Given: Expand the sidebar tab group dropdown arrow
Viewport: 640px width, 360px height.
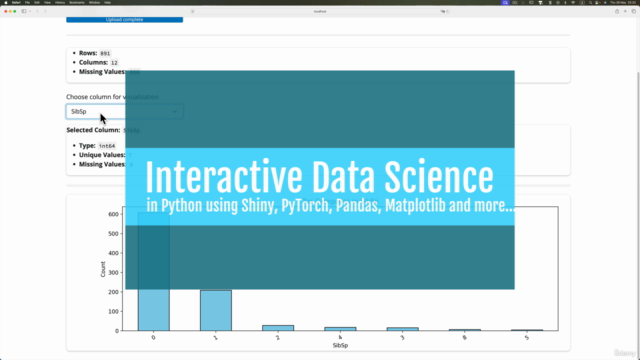Looking at the screenshot, I should coord(30,11).
